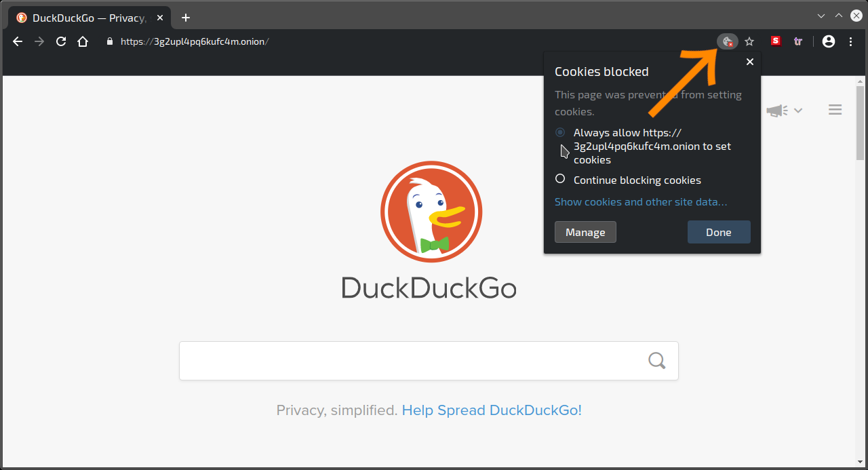
Task: Click the Manage button
Action: click(585, 232)
